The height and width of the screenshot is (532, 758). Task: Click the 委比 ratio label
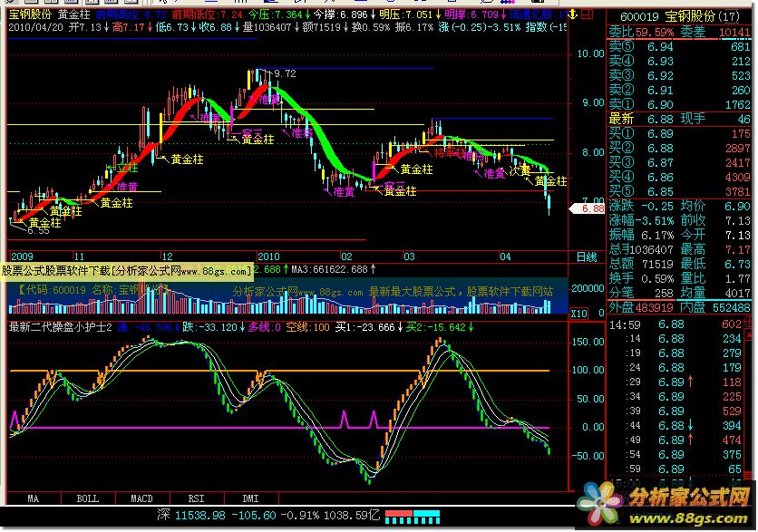click(621, 30)
